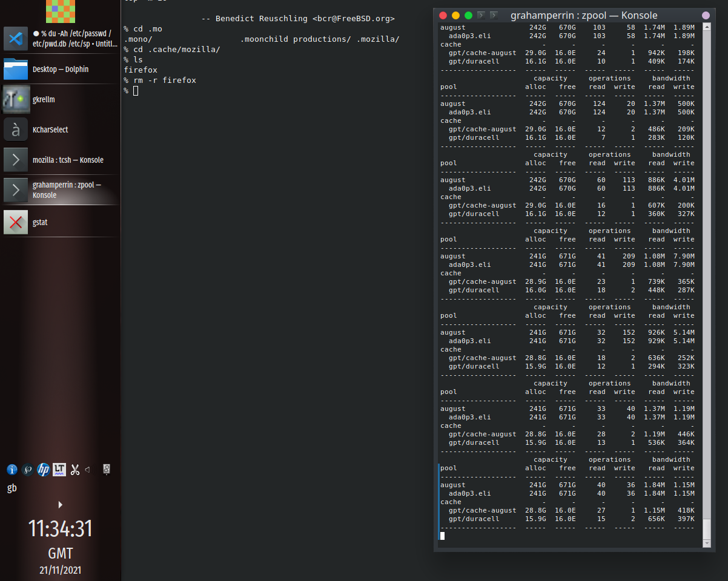Click the device notifier tray icon
Image resolution: width=728 pixels, height=581 pixels.
[x=107, y=469]
